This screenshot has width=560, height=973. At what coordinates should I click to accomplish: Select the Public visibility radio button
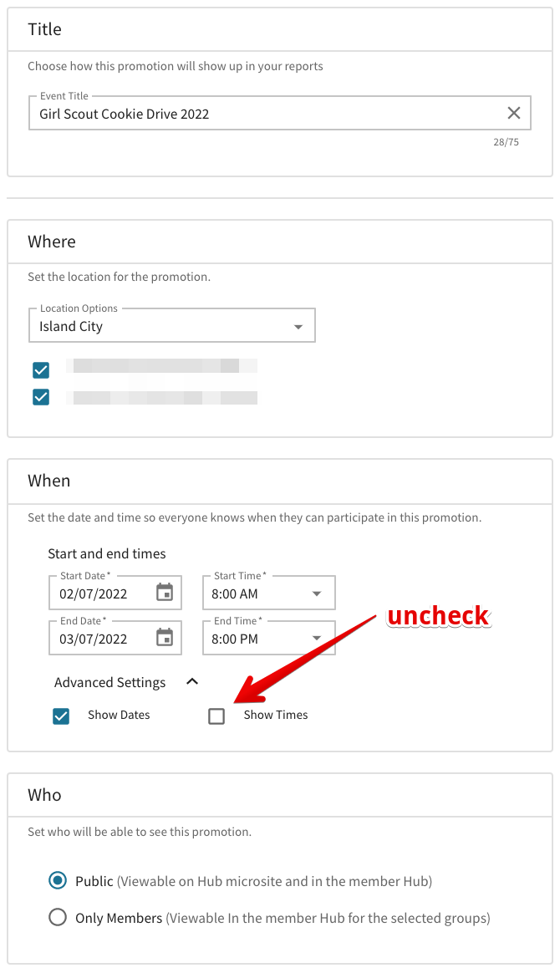(x=58, y=880)
